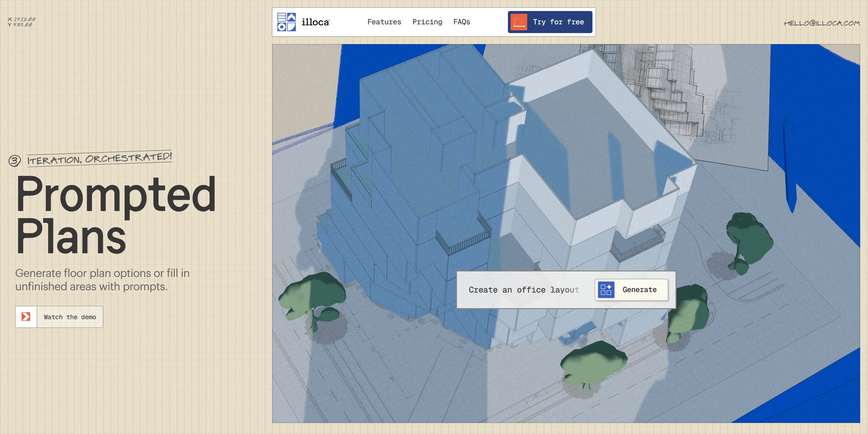Click the circled number 3 marker
Image resolution: width=868 pixels, height=434 pixels.
(x=14, y=161)
